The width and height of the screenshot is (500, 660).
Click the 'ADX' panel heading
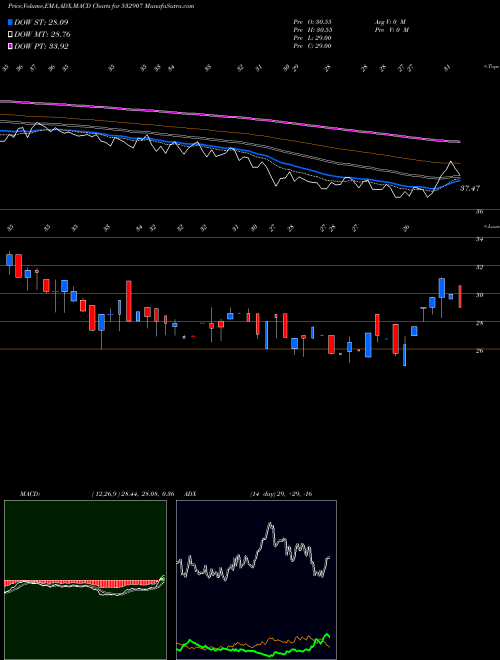pos(190,494)
